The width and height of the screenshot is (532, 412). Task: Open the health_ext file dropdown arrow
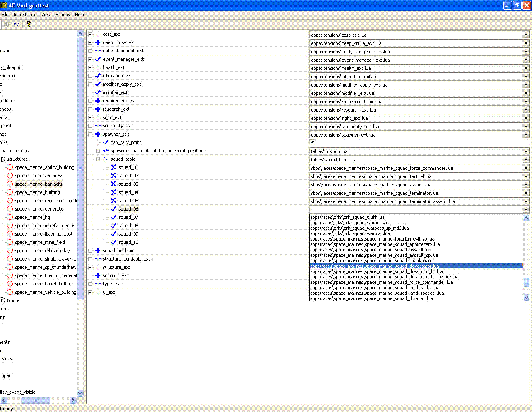click(x=526, y=68)
